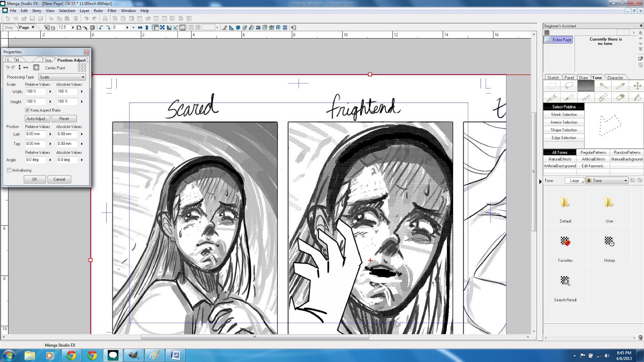The image size is (644, 362).
Task: Confirm with the OK button
Action: pos(35,179)
